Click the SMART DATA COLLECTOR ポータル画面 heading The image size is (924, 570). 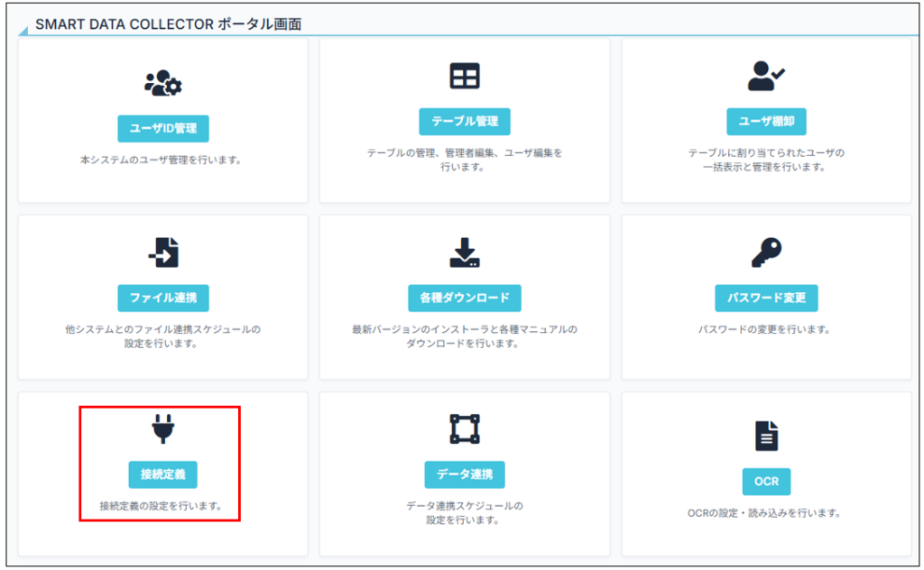[168, 24]
